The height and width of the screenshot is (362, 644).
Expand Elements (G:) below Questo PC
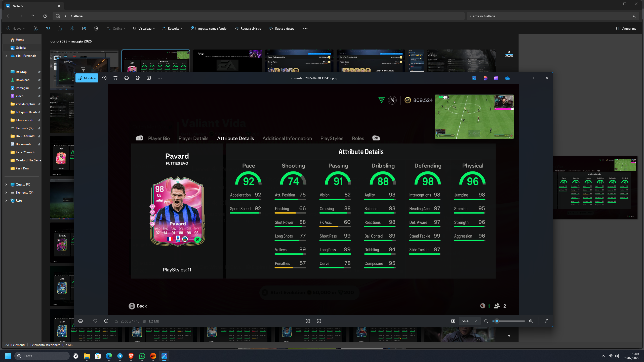[x=6, y=193]
